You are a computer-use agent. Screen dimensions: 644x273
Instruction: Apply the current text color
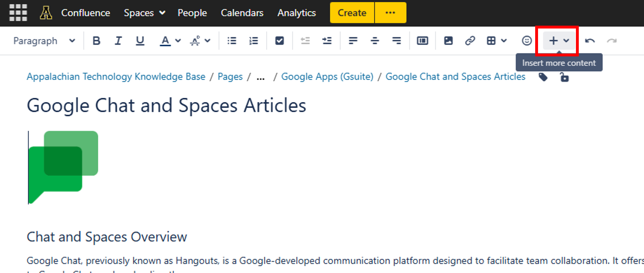[165, 41]
